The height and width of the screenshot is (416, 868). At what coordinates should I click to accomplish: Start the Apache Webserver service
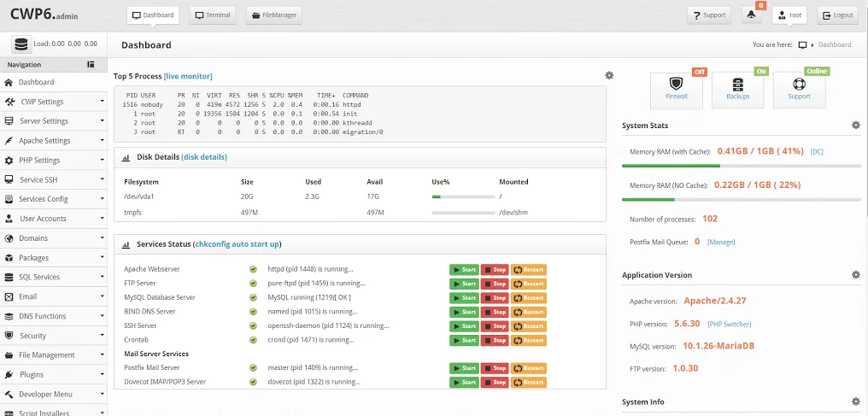pos(464,269)
